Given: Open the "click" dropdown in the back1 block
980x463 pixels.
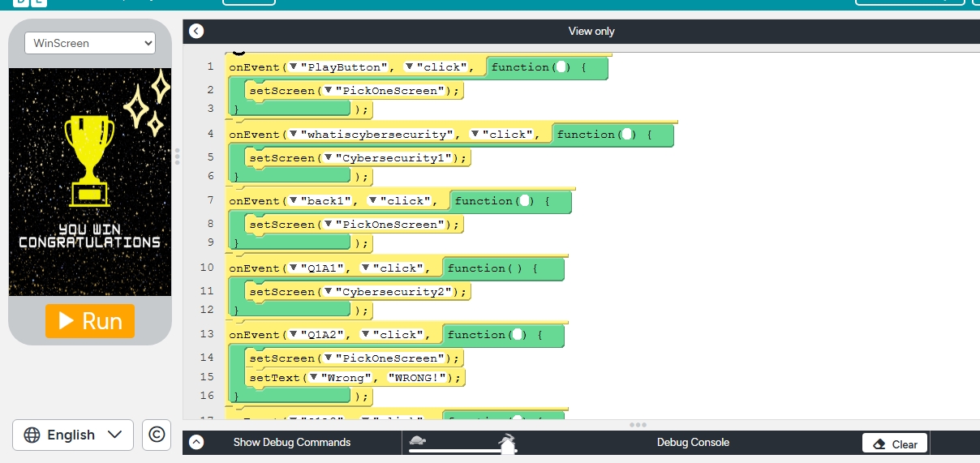Looking at the screenshot, I should [374, 201].
